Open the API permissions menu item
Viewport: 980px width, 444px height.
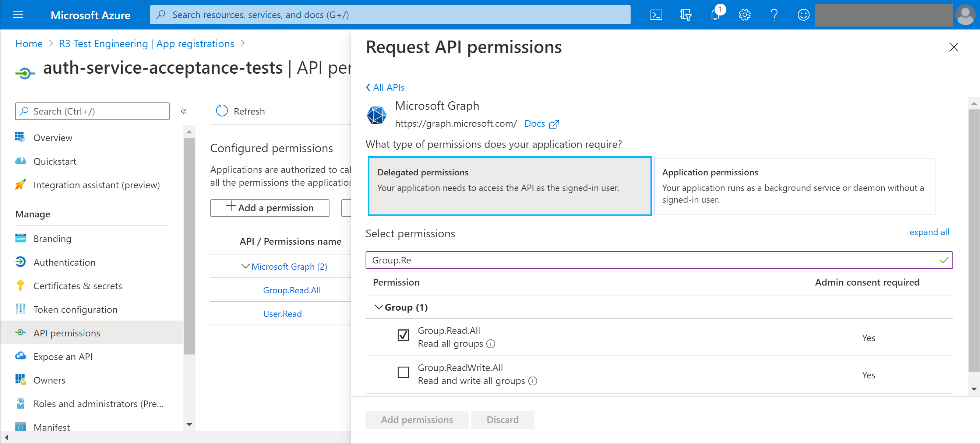[x=91, y=333]
